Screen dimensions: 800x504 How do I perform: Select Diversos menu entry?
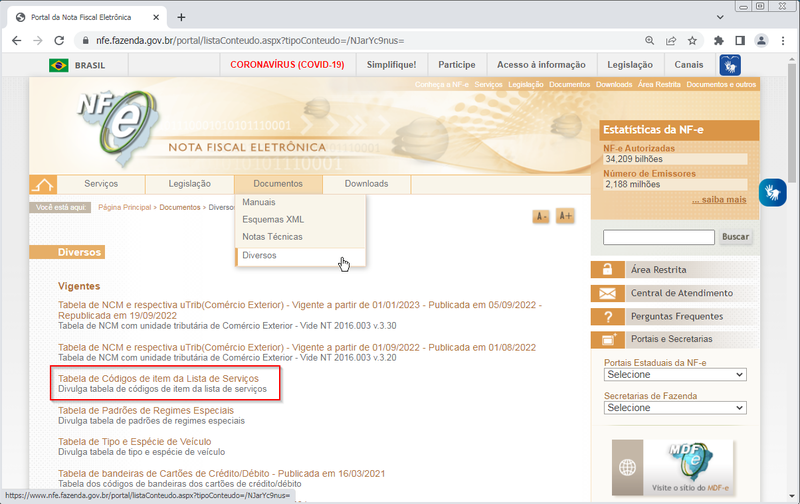point(301,256)
